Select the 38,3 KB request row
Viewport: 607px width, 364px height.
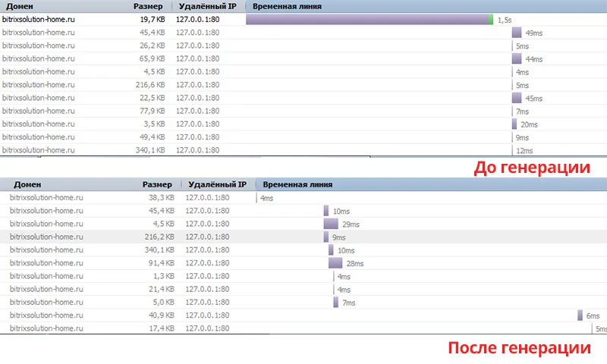click(x=303, y=198)
